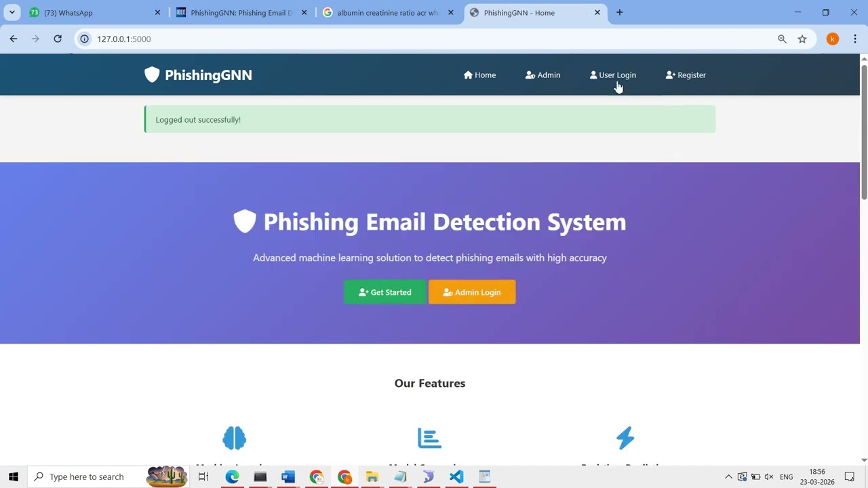The image size is (868, 488).
Task: Switch to PhishingGNN IEEE paper tab
Action: (x=241, y=12)
